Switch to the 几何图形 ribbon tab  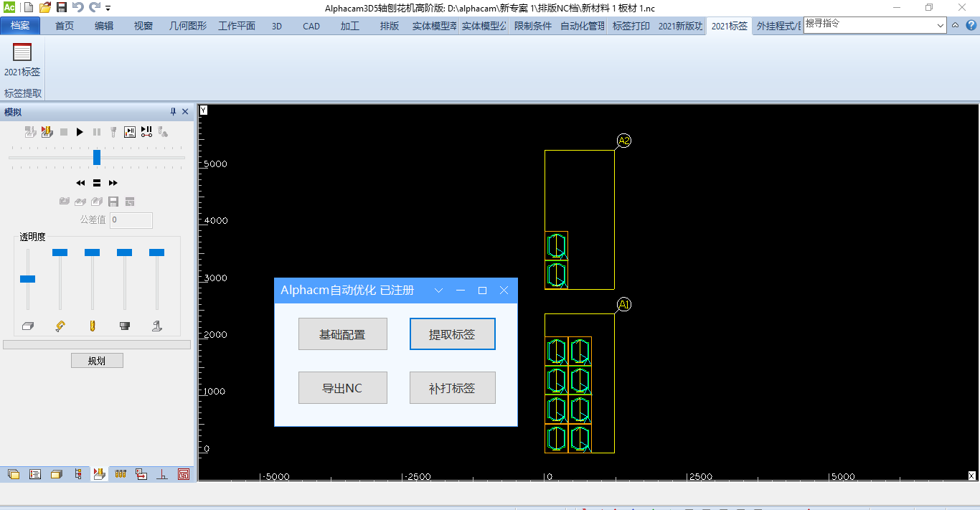click(188, 26)
